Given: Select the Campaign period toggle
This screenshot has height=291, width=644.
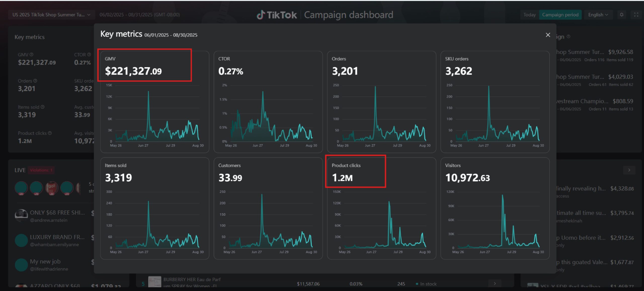Looking at the screenshot, I should point(560,15).
